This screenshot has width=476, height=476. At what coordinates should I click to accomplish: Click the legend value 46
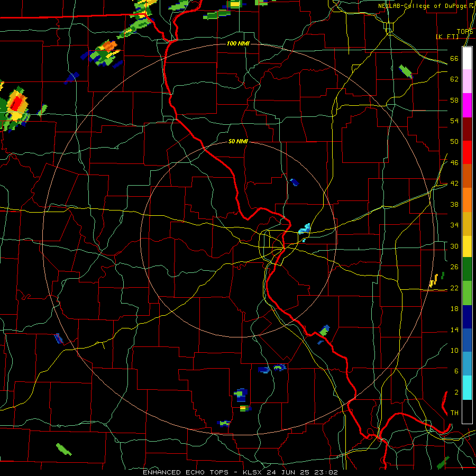454,162
